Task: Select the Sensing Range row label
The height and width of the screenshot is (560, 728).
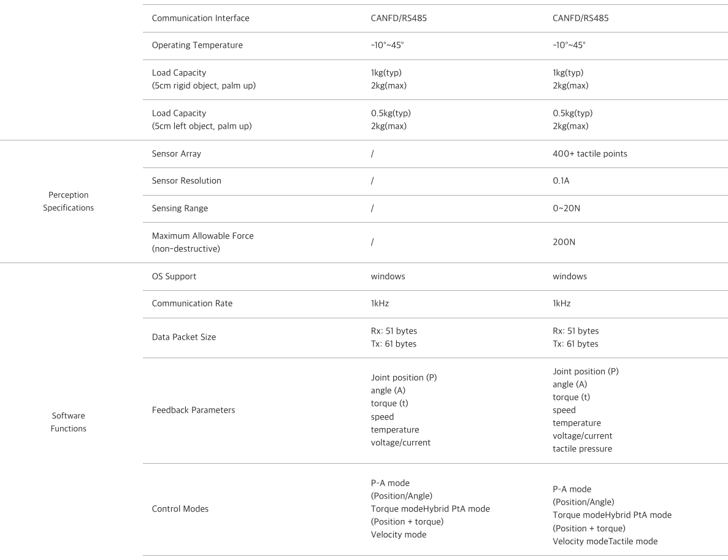Action: pyautogui.click(x=180, y=209)
